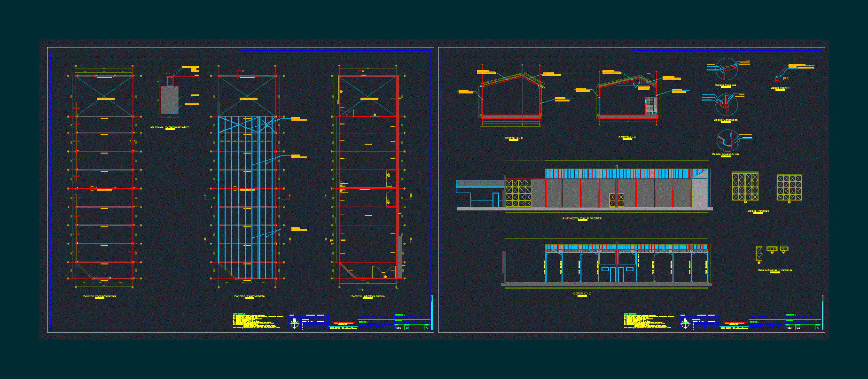
Task: Select the 'Detalle pilar P1' label
Action: (x=780, y=88)
